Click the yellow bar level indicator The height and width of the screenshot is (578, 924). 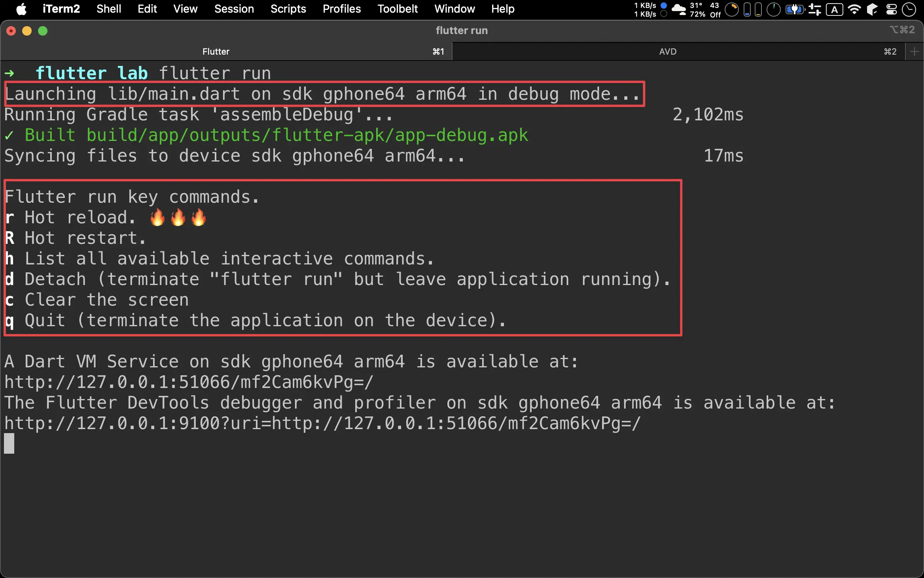click(758, 10)
